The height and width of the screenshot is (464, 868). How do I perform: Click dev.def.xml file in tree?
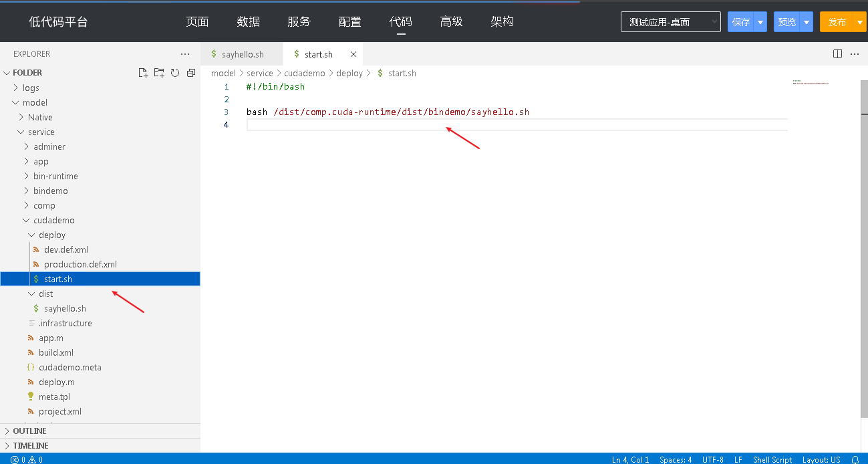[66, 249]
